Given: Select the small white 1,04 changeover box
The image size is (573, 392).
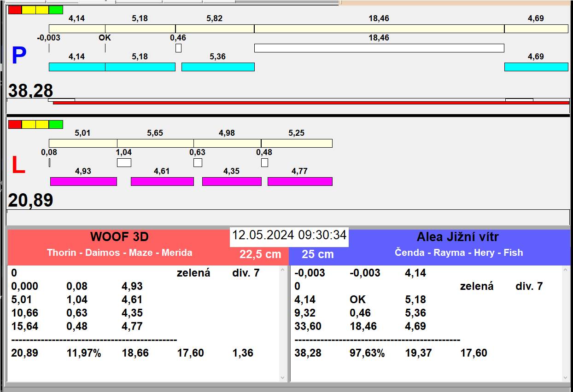Looking at the screenshot, I should pyautogui.click(x=124, y=162).
